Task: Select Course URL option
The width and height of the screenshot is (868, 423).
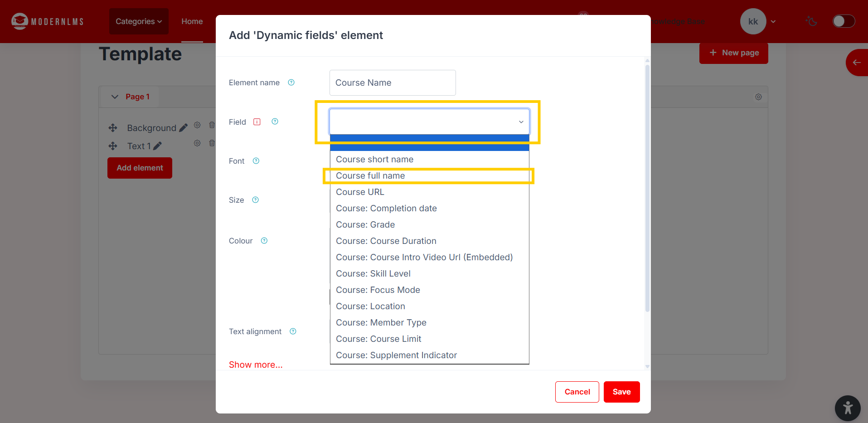Action: coord(429,192)
